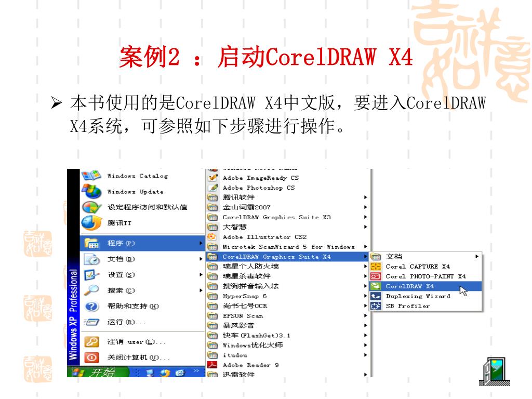The height and width of the screenshot is (399, 532).
Task: Select 搜狗拼音输入法 menu entry
Action: [x=288, y=286]
